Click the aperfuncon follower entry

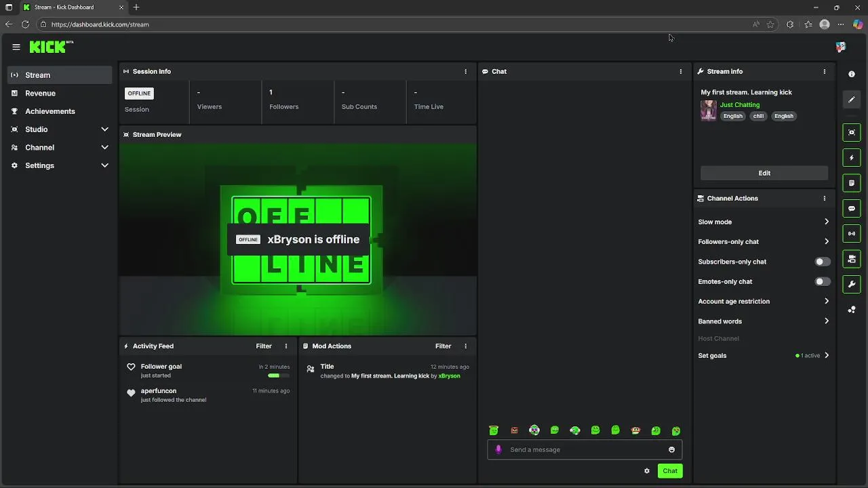208,395
